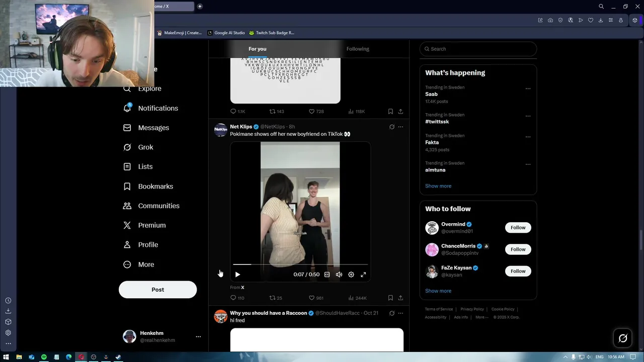Open browser history clock in sidebar
This screenshot has height=362, width=644.
point(8,301)
